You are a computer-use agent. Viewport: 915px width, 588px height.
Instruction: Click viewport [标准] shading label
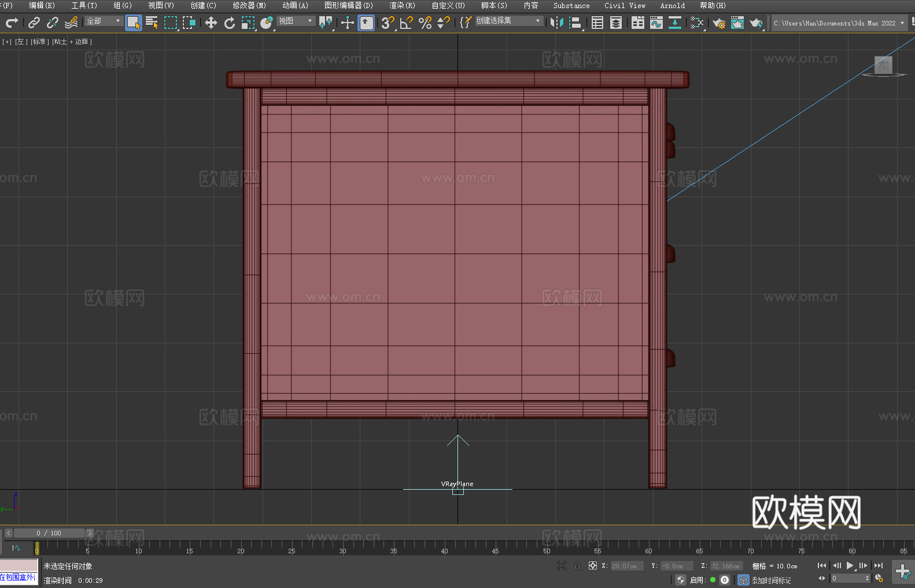(x=39, y=42)
